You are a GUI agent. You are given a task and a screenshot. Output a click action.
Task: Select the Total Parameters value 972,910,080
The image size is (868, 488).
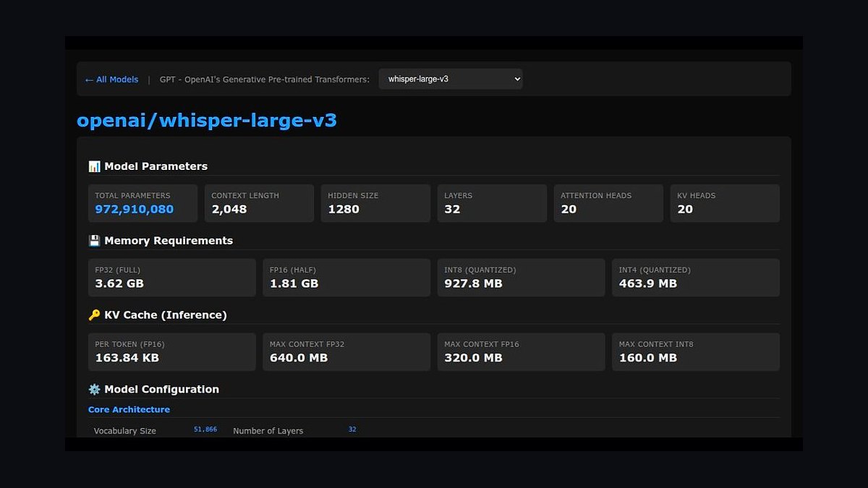pos(135,210)
